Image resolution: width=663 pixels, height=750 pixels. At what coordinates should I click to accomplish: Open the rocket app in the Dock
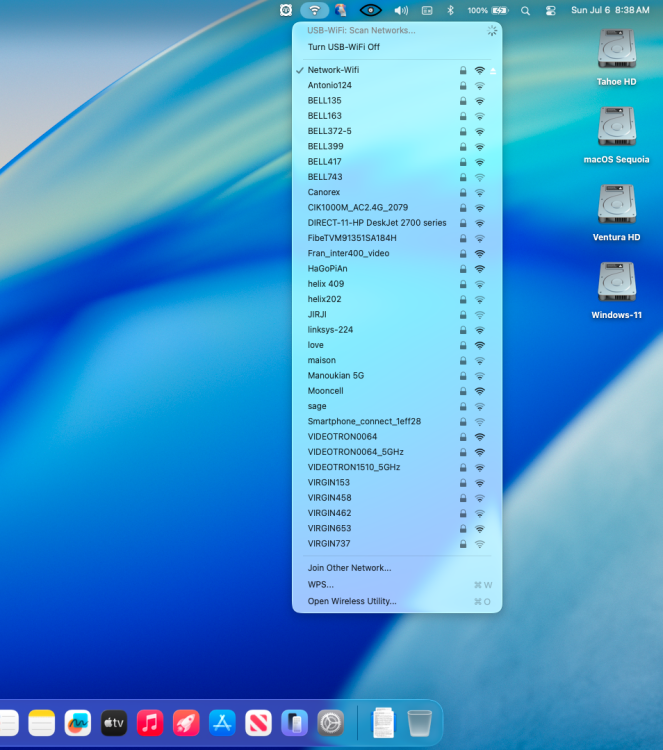186,723
